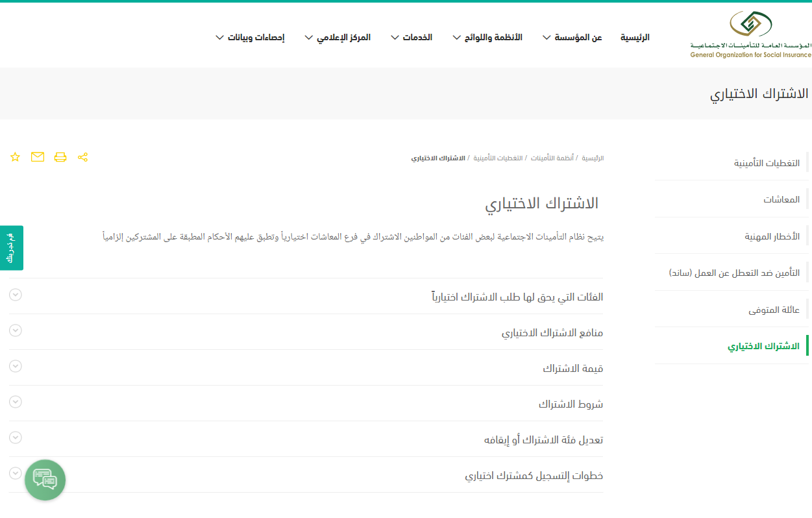Screen dimensions: 812x518
Task: Click the favorite star icon
Action: [16, 157]
